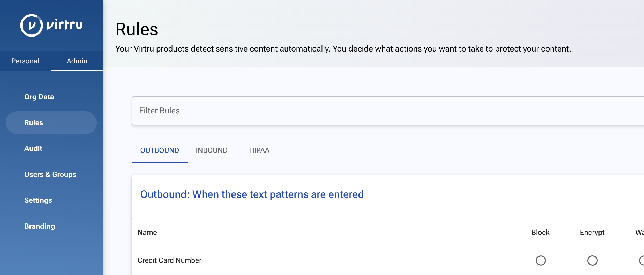
Task: Select Block for Credit Card Number
Action: [x=541, y=260]
